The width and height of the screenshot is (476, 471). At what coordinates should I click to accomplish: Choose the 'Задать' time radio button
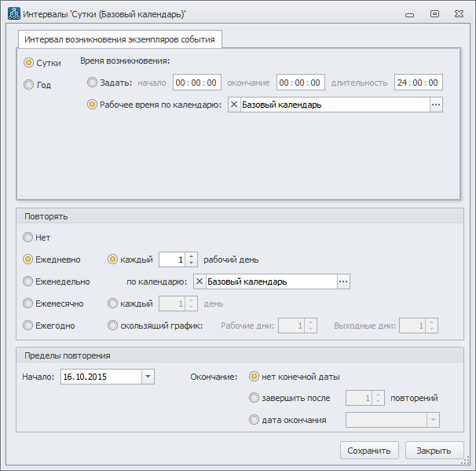point(93,82)
